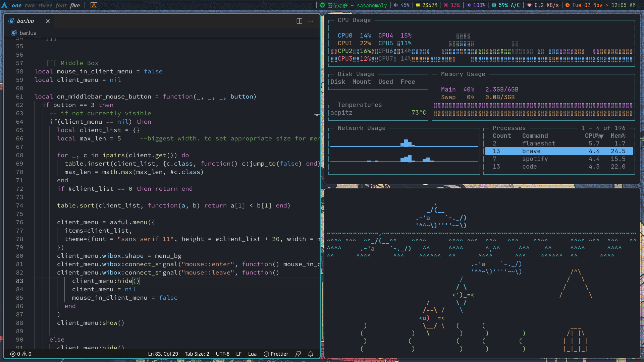
Task: Select the spotify process row
Action: [559, 159]
